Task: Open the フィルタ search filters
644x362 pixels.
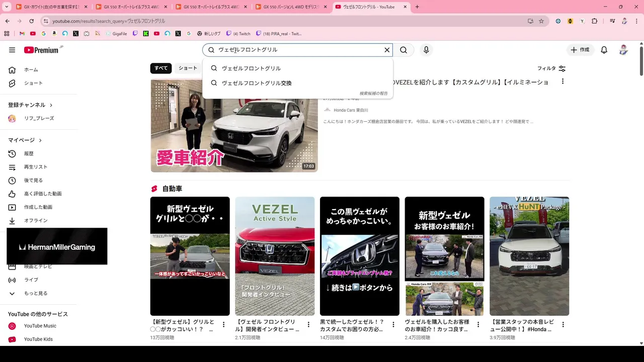Action: 551,68
